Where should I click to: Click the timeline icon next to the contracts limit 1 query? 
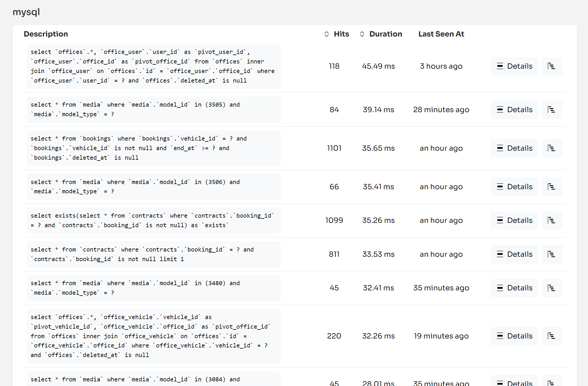coord(552,254)
